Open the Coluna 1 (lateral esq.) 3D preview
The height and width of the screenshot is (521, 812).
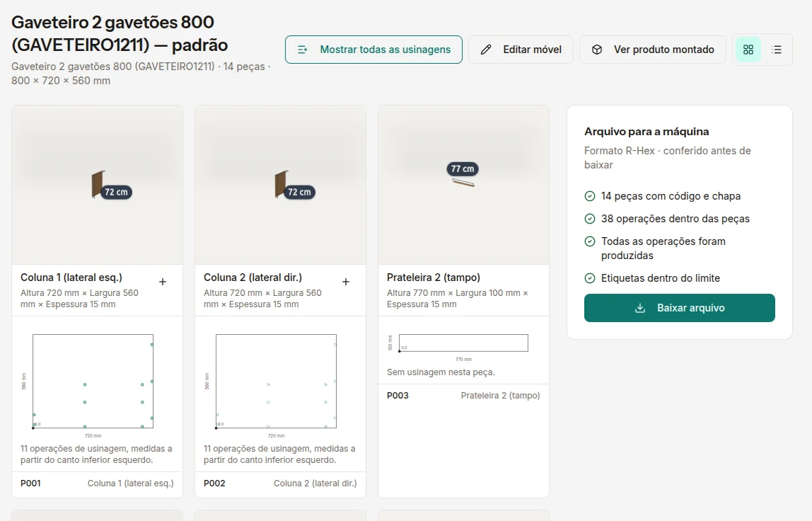pos(98,185)
